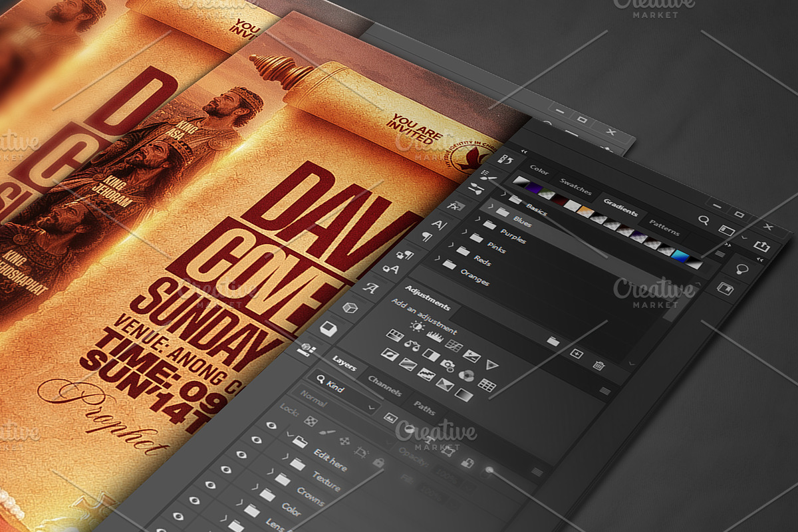Switch to the Swatches tab
This screenshot has width=798, height=532.
575,186
